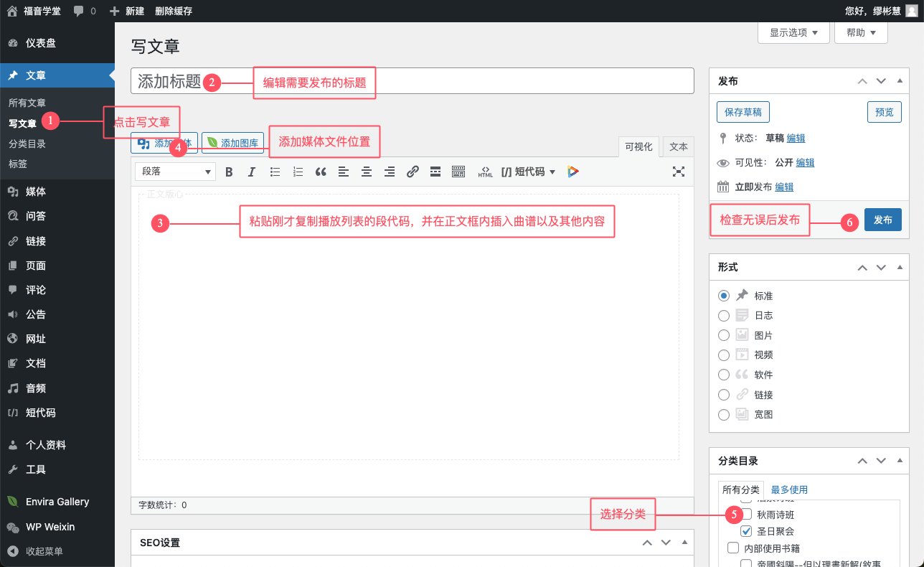924x567 pixels.
Task: Select 链接 post format radio
Action: [724, 395]
